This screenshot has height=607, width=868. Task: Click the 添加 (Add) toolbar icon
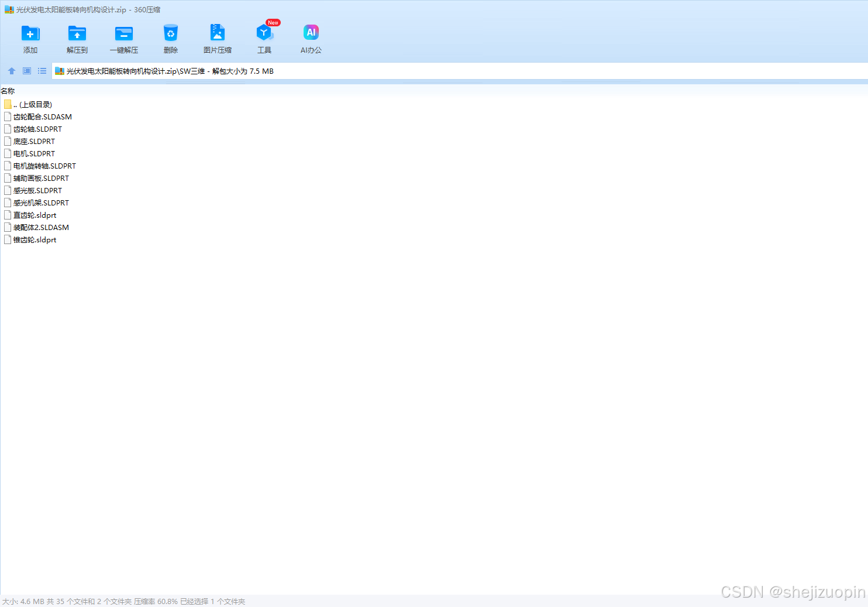(30, 33)
